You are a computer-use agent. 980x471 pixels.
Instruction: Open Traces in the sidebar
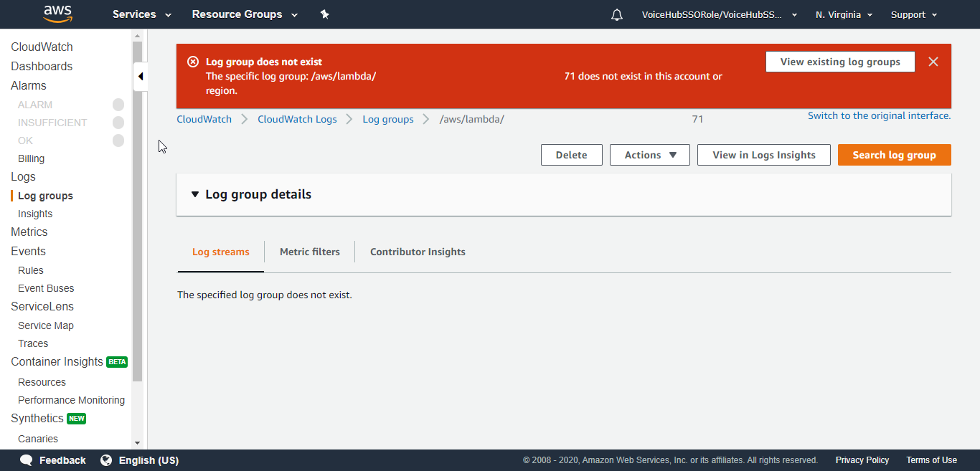pyautogui.click(x=33, y=343)
